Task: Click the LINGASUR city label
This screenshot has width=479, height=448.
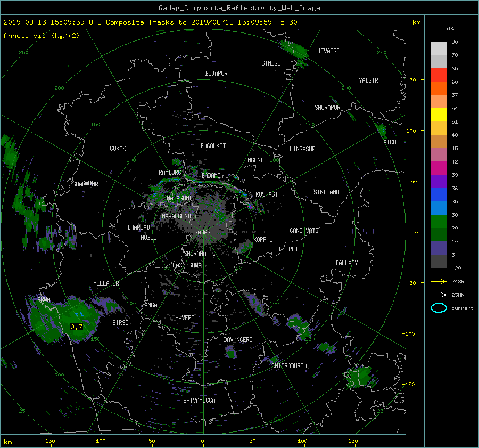Action: 302,149
